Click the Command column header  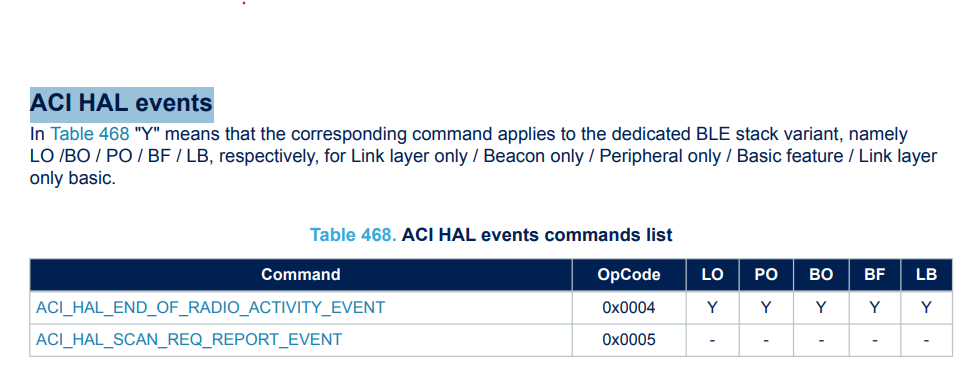[x=300, y=274]
